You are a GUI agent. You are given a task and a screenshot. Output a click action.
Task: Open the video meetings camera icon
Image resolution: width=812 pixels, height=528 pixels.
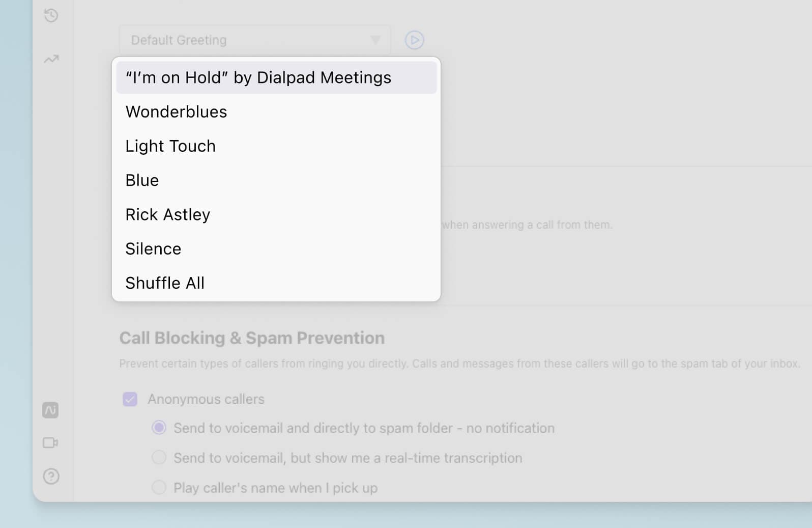pyautogui.click(x=50, y=442)
